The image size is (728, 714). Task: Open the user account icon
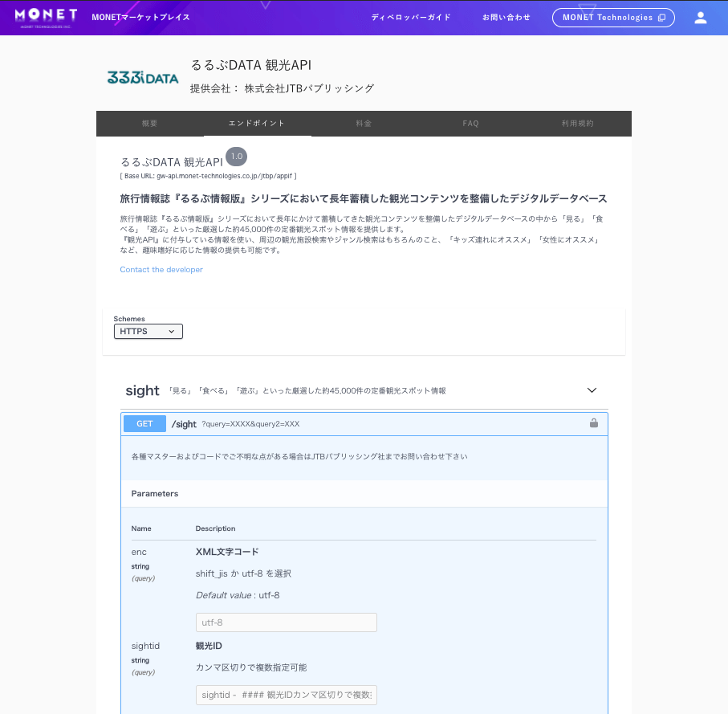tap(700, 18)
